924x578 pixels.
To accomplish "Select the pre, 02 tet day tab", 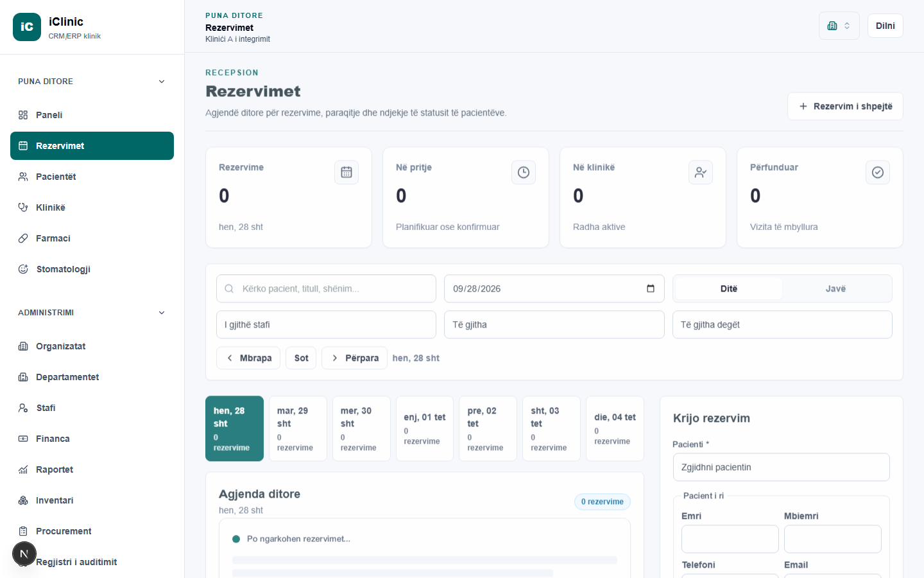I will [x=488, y=428].
